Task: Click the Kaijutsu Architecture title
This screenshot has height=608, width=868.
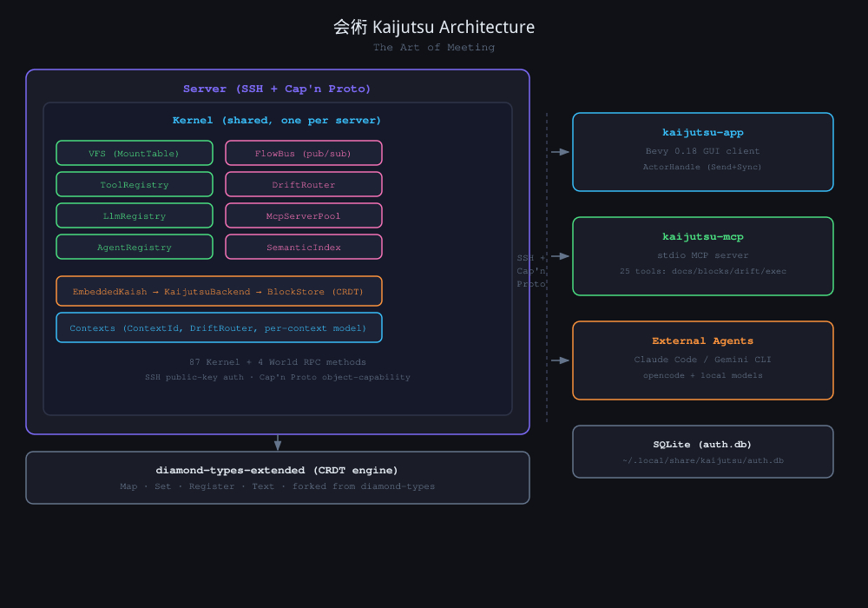Action: tap(434, 28)
